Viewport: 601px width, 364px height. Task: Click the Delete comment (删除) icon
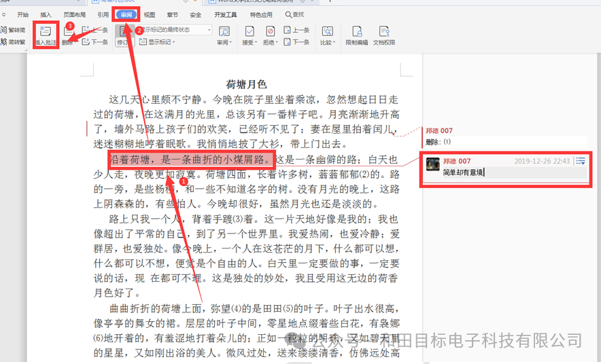(x=69, y=31)
